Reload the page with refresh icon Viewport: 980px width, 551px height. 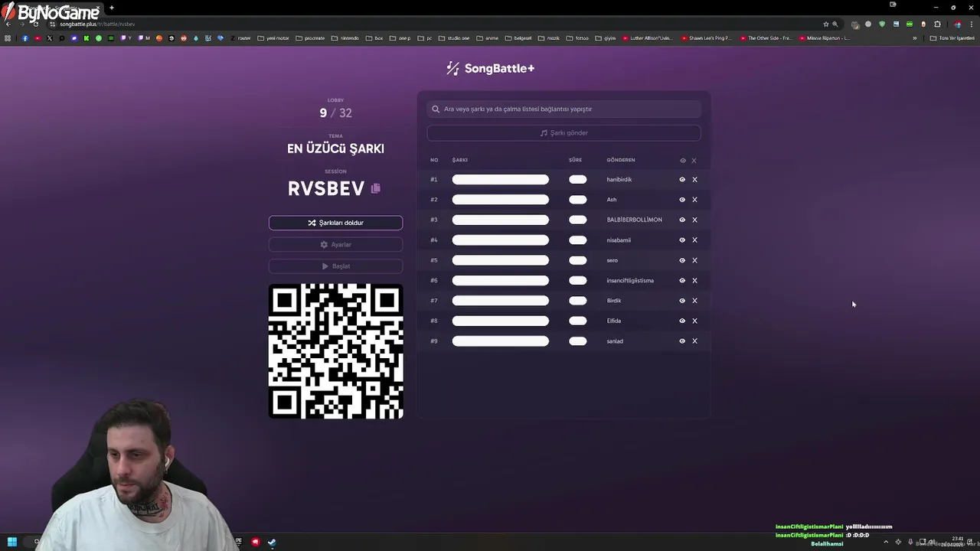[x=35, y=24]
